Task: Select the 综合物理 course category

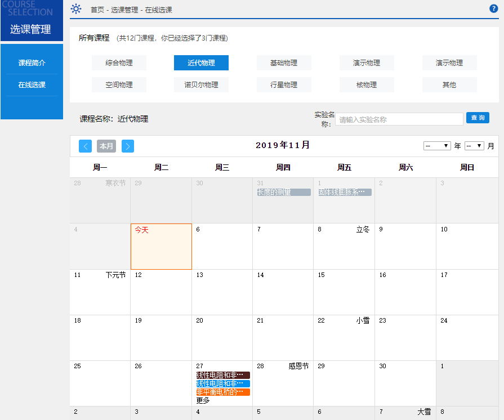Action: coord(119,63)
